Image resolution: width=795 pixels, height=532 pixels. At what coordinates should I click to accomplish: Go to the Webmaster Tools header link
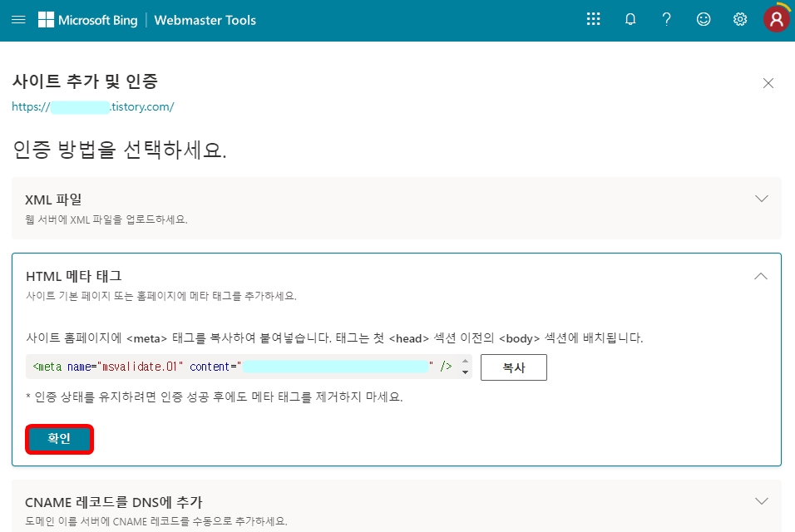(205, 19)
